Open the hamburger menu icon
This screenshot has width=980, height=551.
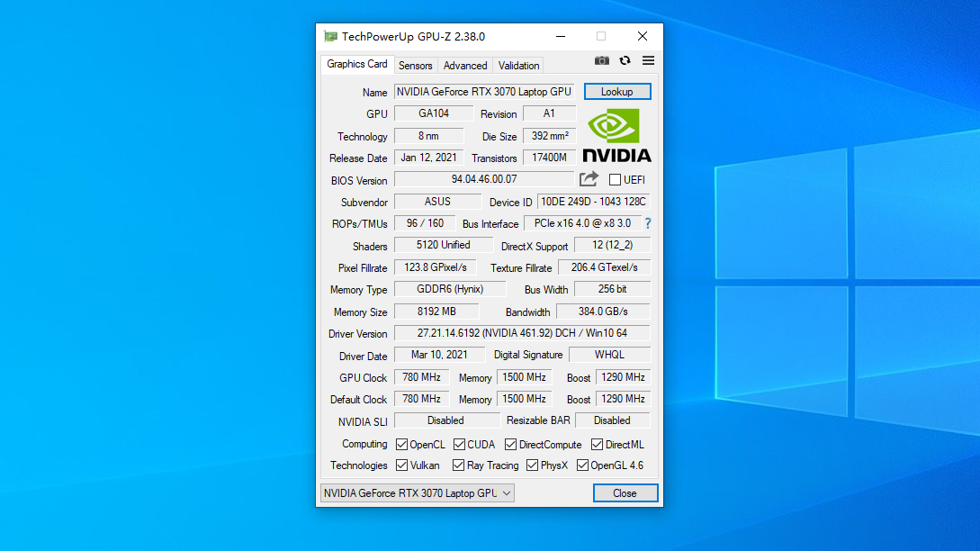coord(648,61)
